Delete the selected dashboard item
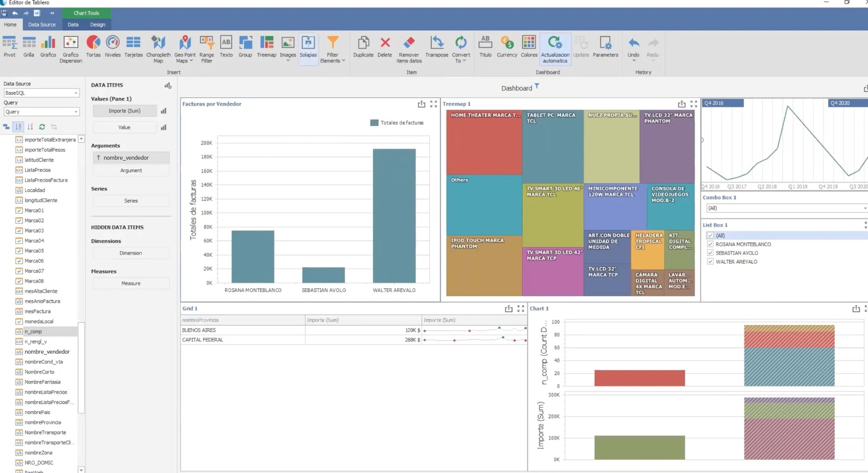868x473 pixels. pos(385,46)
